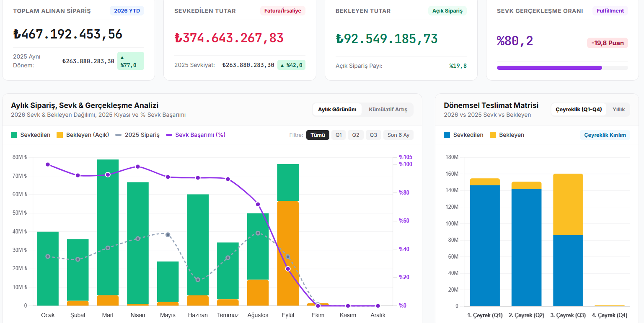The height and width of the screenshot is (323, 644).
Task: Click the orange Eylül bar segment
Action: [288, 254]
